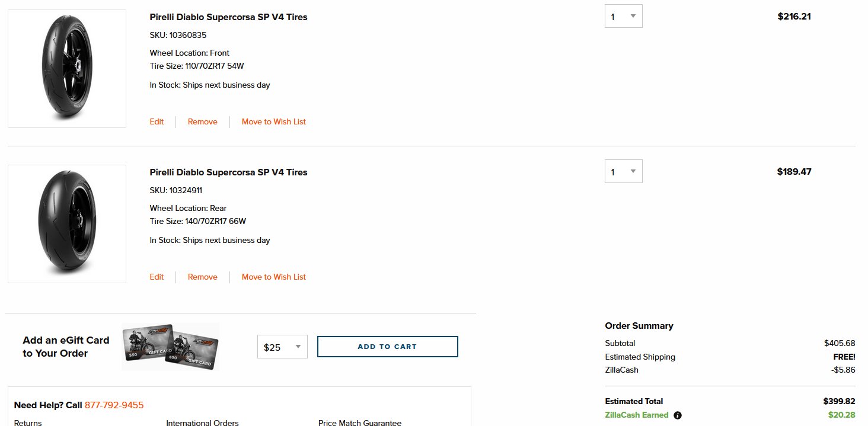Image resolution: width=868 pixels, height=426 pixels.
Task: Expand quantity dropdown for front tire
Action: [x=623, y=16]
